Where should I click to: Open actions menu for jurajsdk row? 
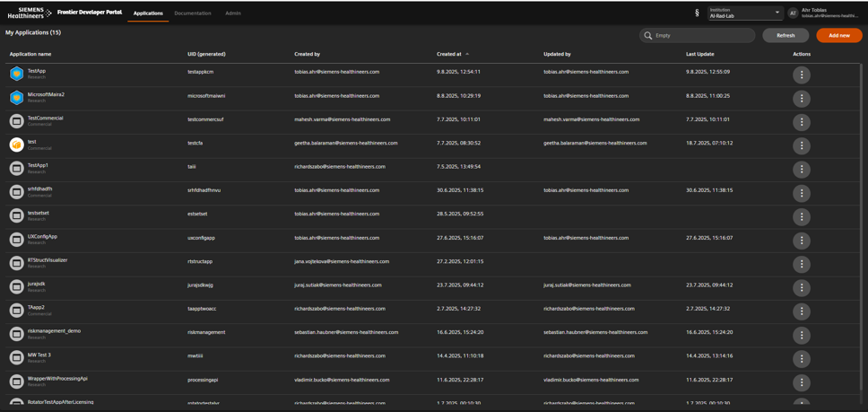[x=801, y=288]
